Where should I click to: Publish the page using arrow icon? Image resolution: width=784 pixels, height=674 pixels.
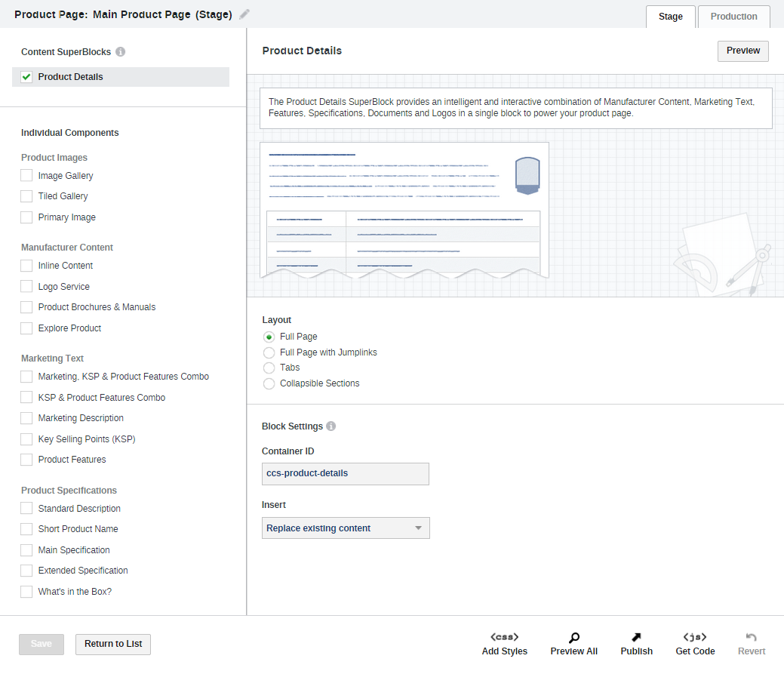[636, 638]
